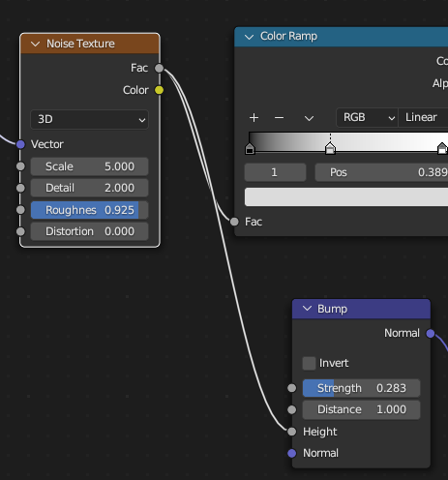Add a color stop with plus icon
The height and width of the screenshot is (480, 448).
[254, 118]
